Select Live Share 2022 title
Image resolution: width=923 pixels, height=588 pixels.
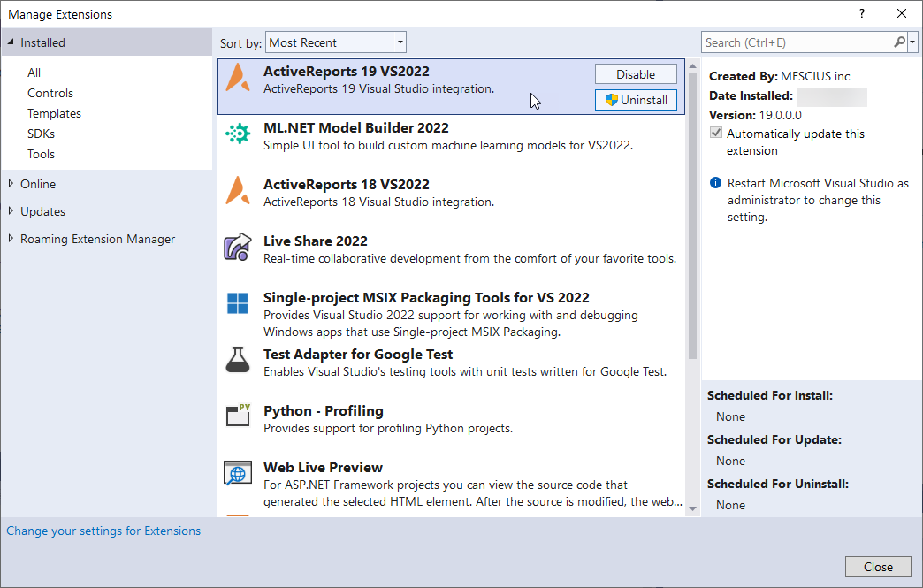316,241
